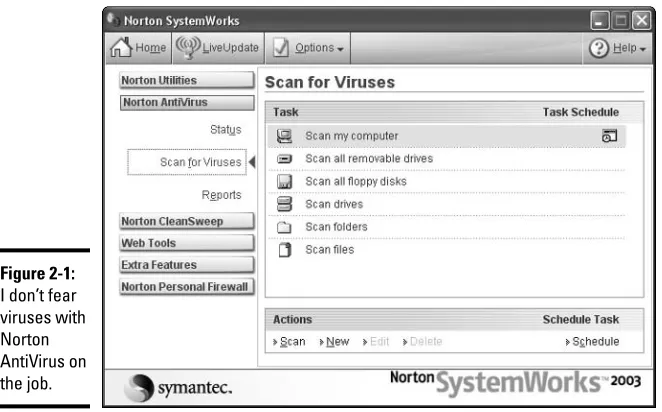Image resolution: width=662 pixels, height=412 pixels.
Task: Select the Scan drives task
Action: (x=446, y=204)
